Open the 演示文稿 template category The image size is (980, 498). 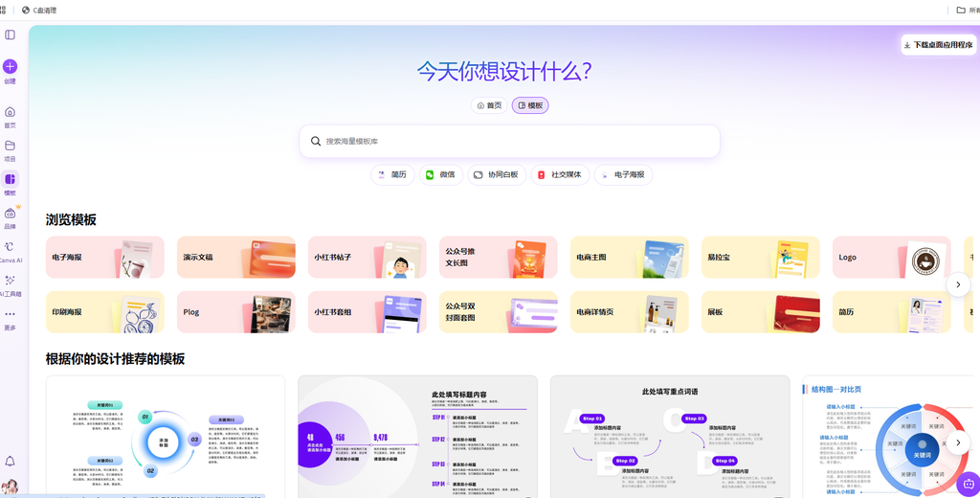236,257
